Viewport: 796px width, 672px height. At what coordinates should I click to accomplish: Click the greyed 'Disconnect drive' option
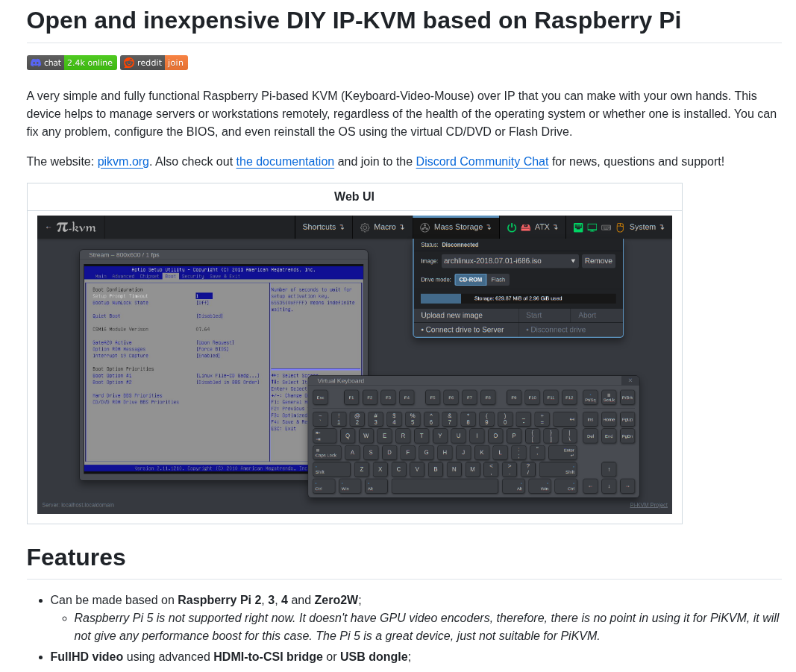[571, 330]
